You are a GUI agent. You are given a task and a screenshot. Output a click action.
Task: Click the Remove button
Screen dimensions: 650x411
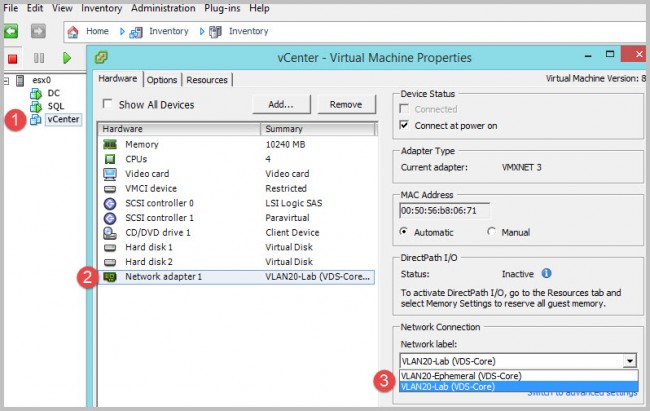pos(346,105)
